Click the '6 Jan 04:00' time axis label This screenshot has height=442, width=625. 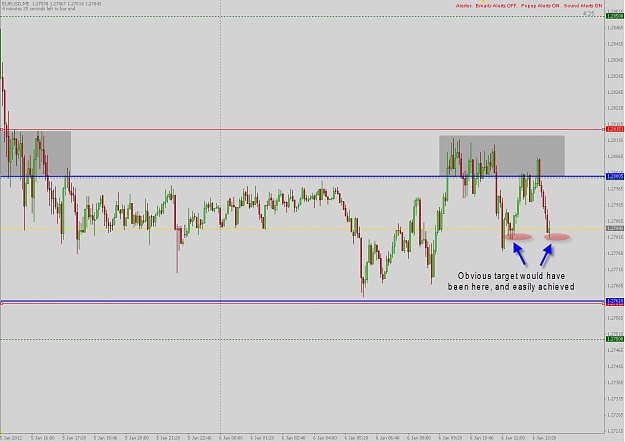(325, 438)
